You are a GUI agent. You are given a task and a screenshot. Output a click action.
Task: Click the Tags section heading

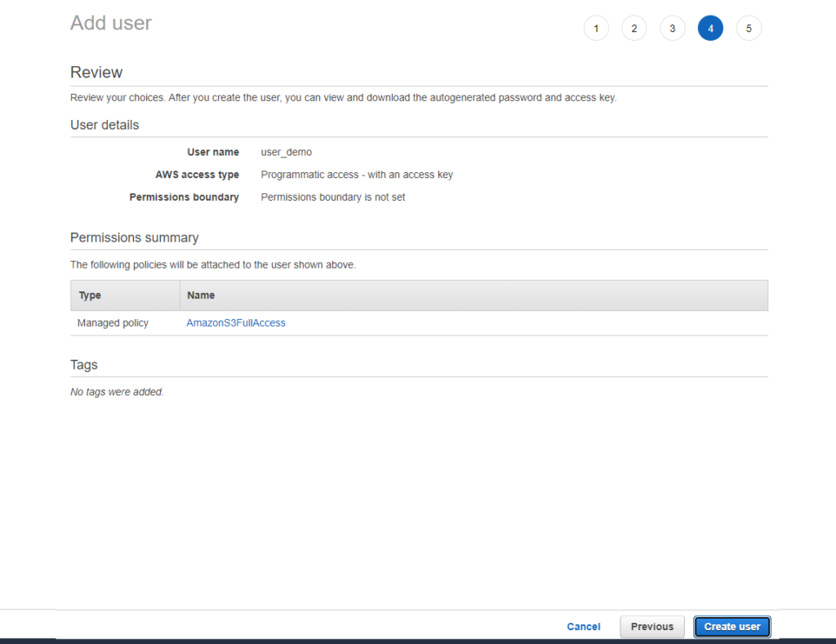click(84, 365)
